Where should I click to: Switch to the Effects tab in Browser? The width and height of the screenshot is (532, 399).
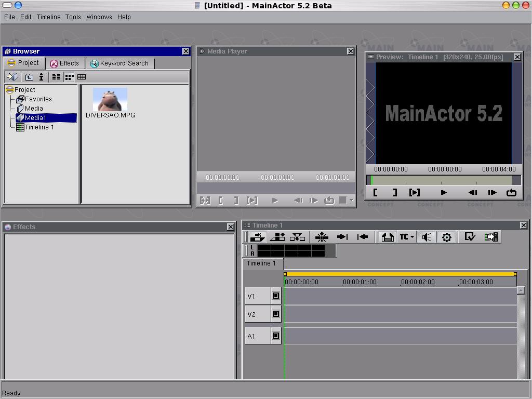pos(64,63)
